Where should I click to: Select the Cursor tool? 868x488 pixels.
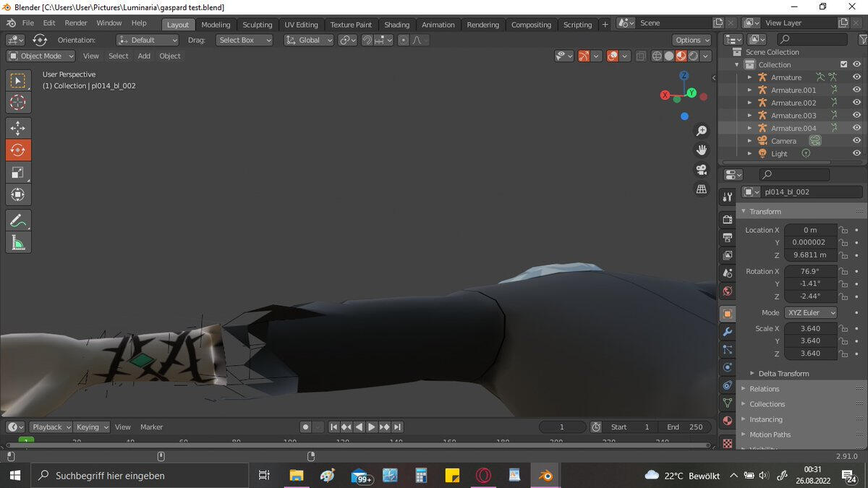(18, 102)
